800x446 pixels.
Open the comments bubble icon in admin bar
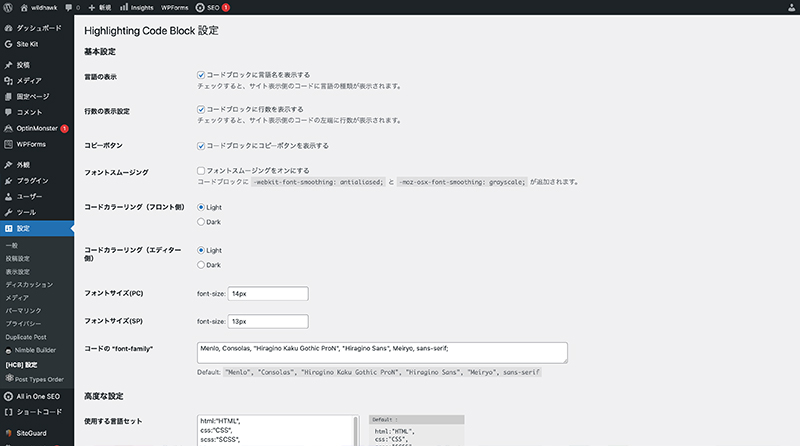(68, 6)
